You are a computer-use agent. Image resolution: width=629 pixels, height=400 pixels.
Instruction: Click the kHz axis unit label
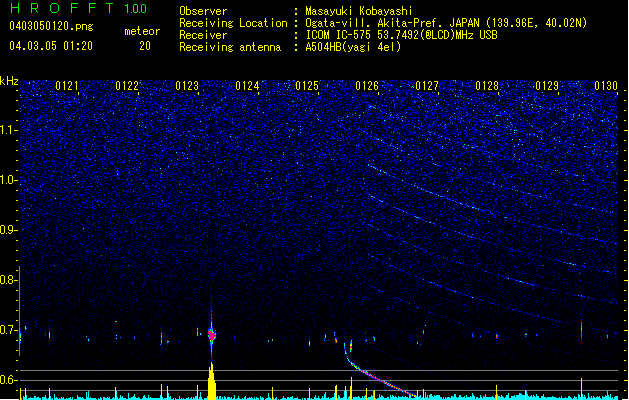9,81
